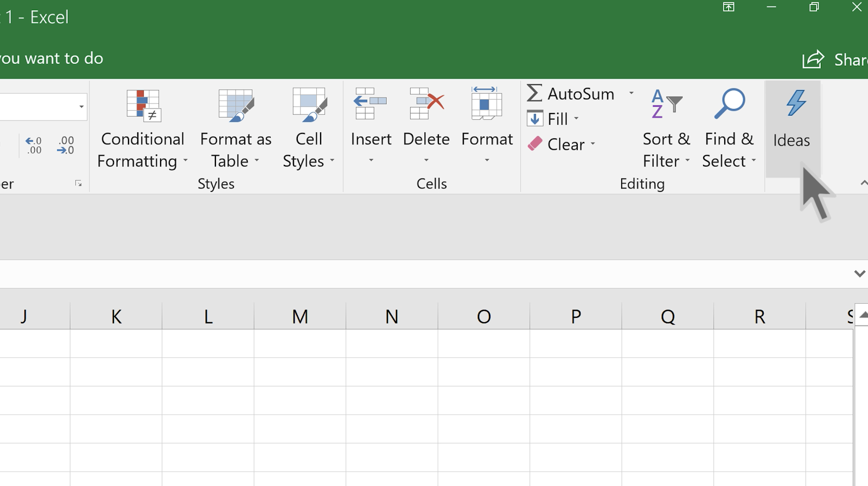The width and height of the screenshot is (868, 486).
Task: Expand the Fill dropdown arrow
Action: point(576,118)
